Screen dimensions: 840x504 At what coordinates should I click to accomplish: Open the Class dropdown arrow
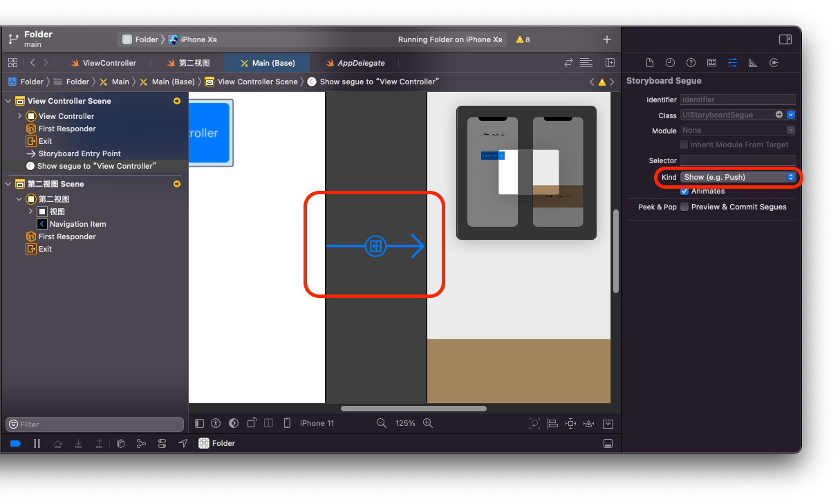tap(791, 115)
